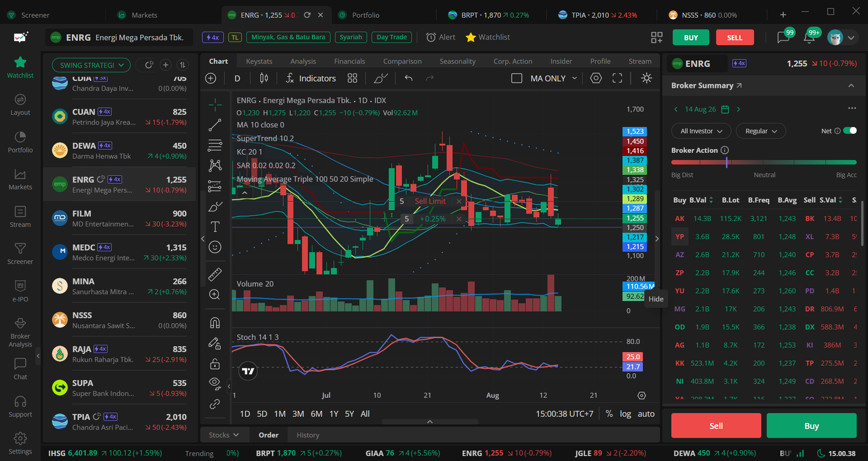
Task: Click the green BUY button in header
Action: click(x=691, y=37)
